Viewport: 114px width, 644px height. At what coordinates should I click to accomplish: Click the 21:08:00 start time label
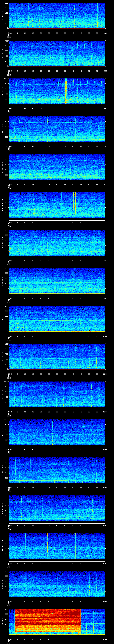click(x=9, y=298)
